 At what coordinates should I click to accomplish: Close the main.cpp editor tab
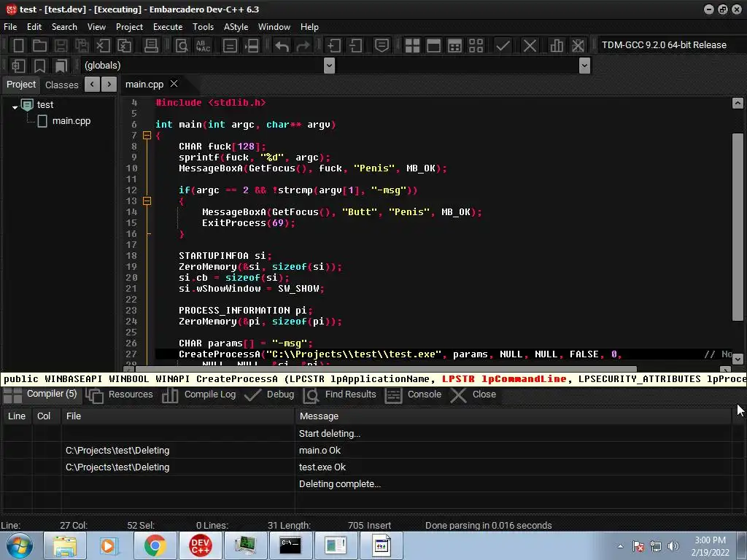pyautogui.click(x=174, y=84)
